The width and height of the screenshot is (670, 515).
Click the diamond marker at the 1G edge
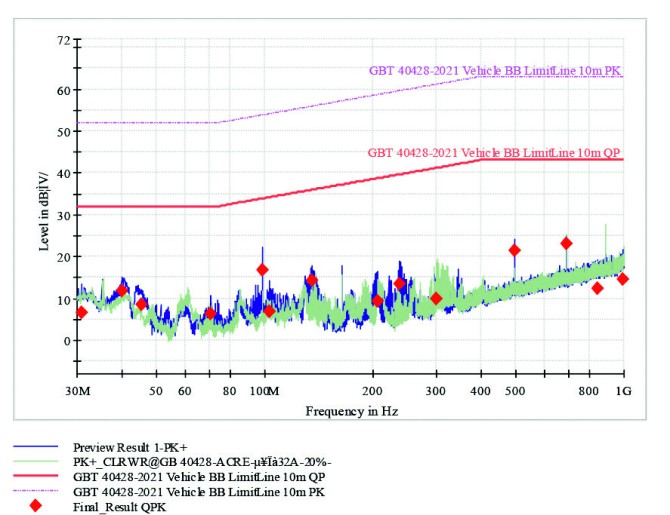click(622, 279)
